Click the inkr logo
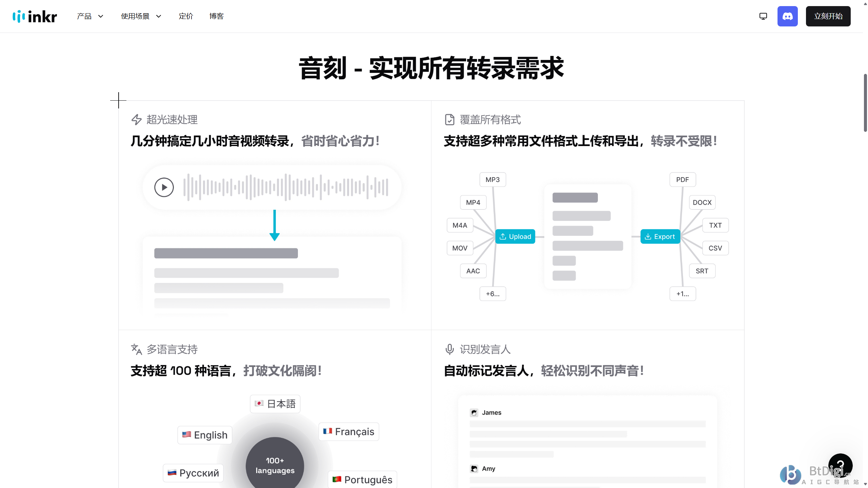The width and height of the screenshot is (868, 488). pyautogui.click(x=35, y=16)
